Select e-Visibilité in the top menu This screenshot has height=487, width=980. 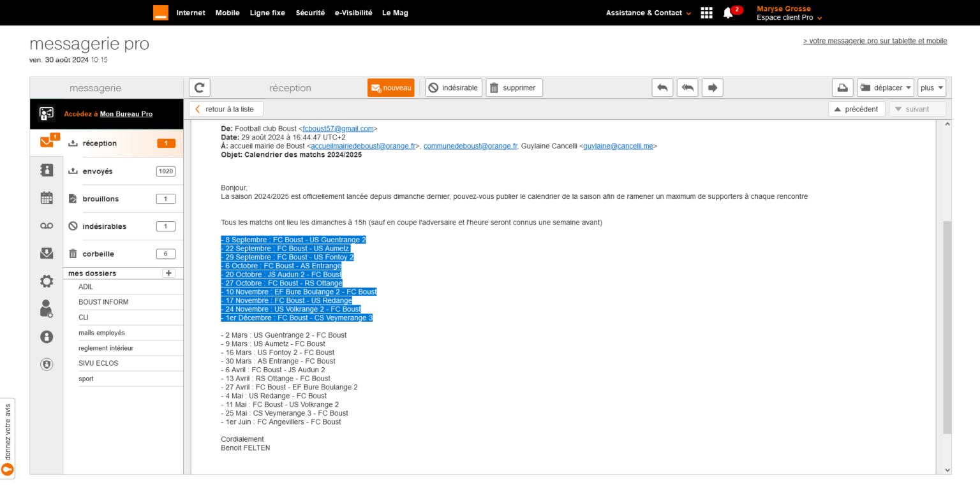tap(353, 13)
